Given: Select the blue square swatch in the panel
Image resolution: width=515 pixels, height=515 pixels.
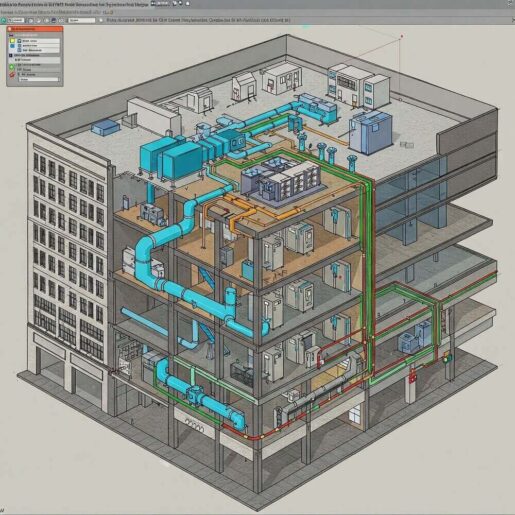Looking at the screenshot, I should (12, 46).
